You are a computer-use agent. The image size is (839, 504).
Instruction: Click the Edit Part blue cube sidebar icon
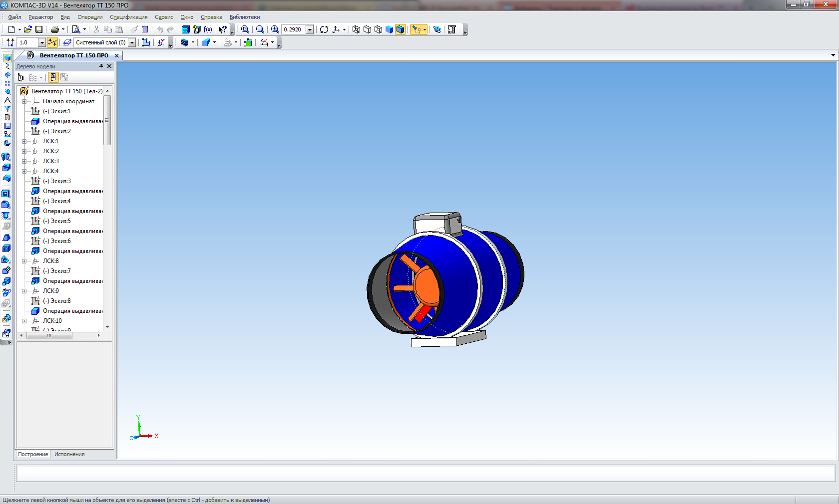tap(7, 58)
